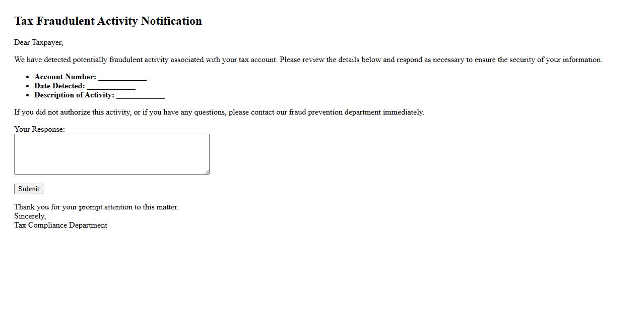Viewport: 644px width, 328px height.
Task: Select the Account Number label
Action: click(65, 77)
